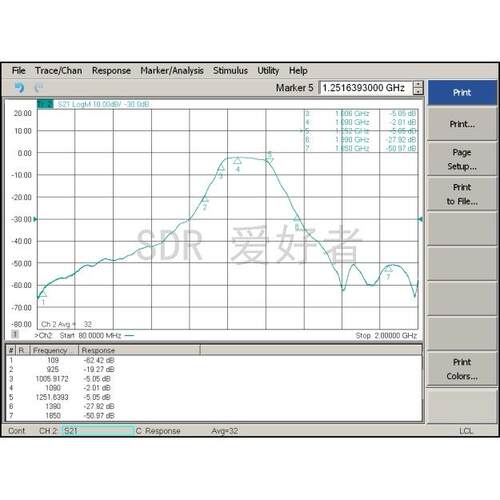Click the 20.00 y-axis scale label
The width and height of the screenshot is (500, 500).
point(23,113)
